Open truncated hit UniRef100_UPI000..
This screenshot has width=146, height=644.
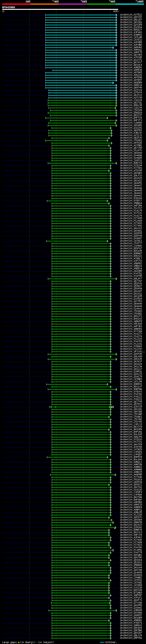132,352
